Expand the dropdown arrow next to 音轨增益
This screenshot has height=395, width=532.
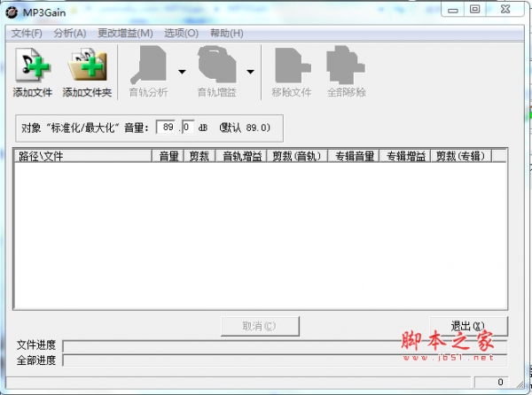pos(250,72)
